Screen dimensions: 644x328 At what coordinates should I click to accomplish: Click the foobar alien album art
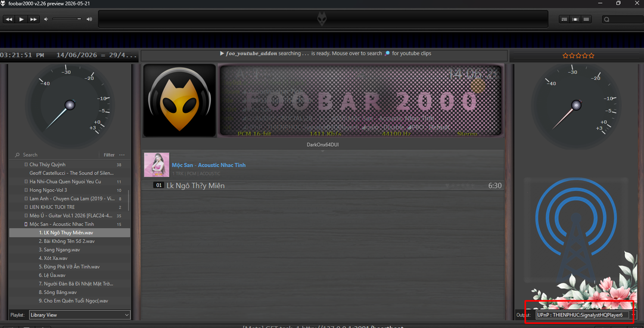(x=179, y=100)
